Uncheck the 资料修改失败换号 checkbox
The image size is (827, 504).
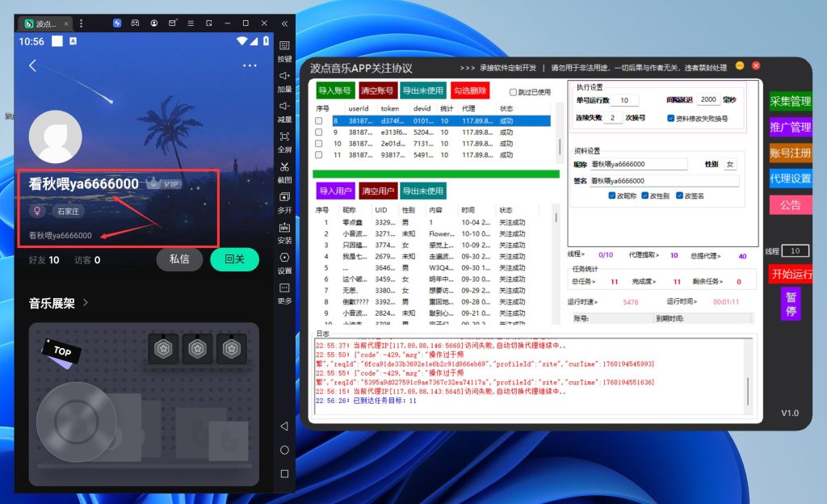[x=671, y=118]
